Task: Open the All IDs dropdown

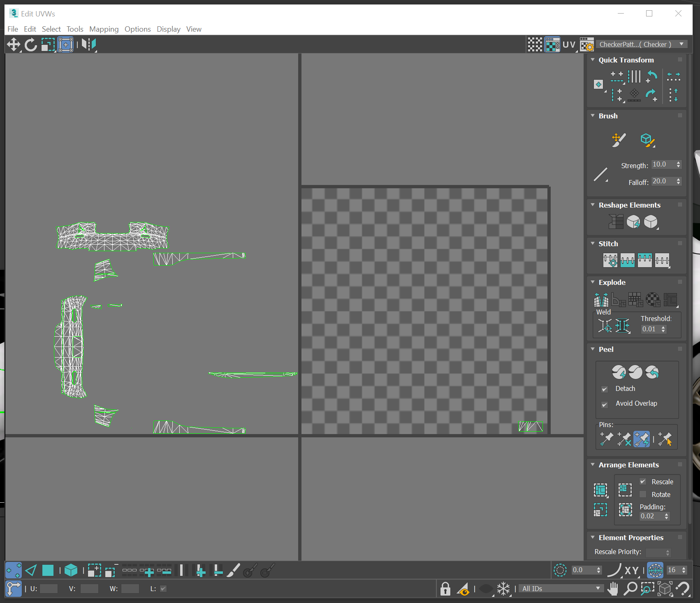Action: click(x=561, y=589)
